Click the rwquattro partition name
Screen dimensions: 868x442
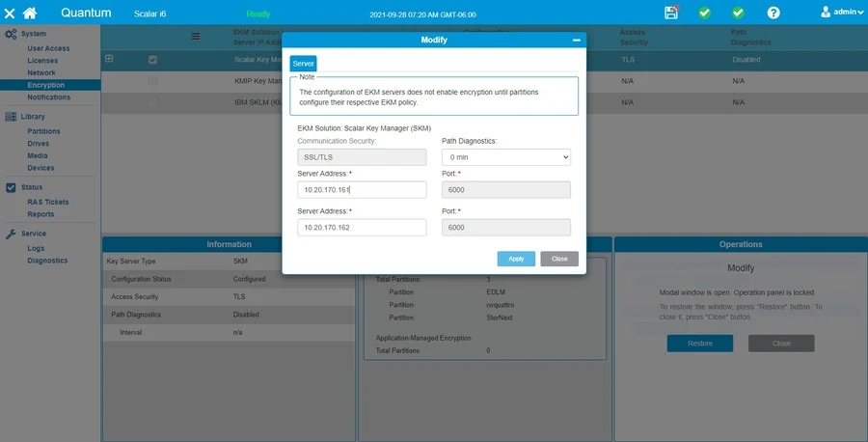click(501, 305)
